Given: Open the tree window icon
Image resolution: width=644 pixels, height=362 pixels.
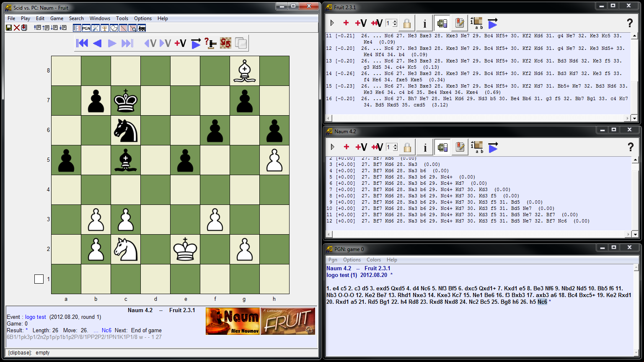Looking at the screenshot, I should tap(105, 28).
